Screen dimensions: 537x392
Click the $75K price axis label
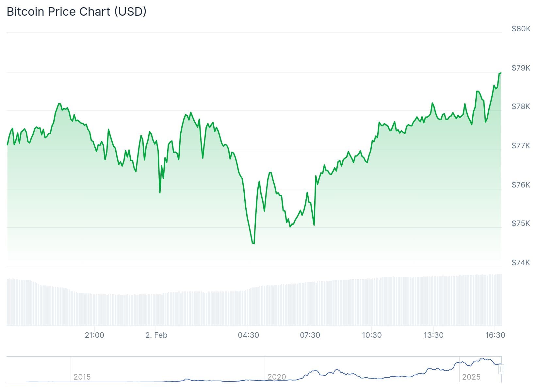pyautogui.click(x=521, y=223)
